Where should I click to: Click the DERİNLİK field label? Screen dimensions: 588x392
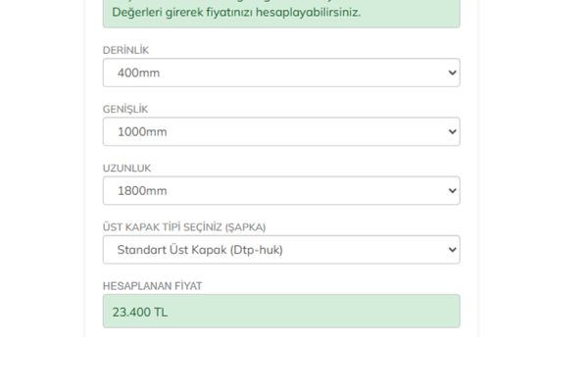click(125, 50)
